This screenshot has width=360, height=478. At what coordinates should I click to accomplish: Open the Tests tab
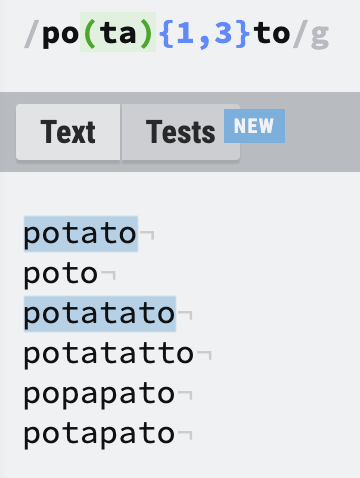click(x=180, y=132)
